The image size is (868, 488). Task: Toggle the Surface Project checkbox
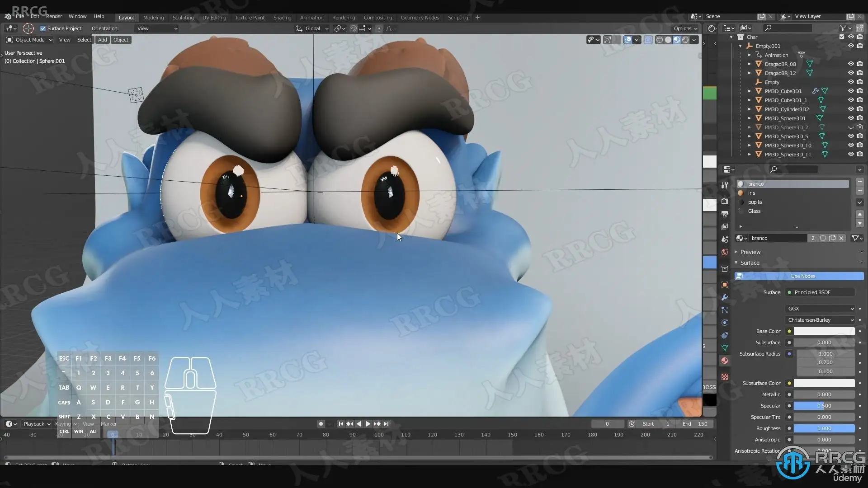43,28
